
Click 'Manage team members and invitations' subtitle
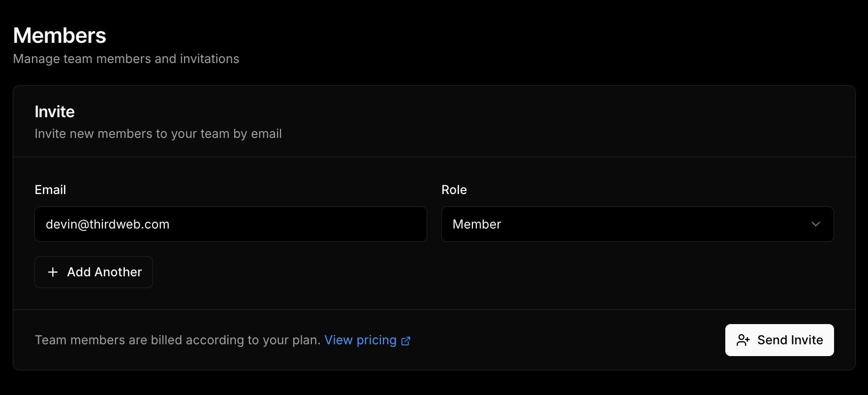click(x=126, y=59)
